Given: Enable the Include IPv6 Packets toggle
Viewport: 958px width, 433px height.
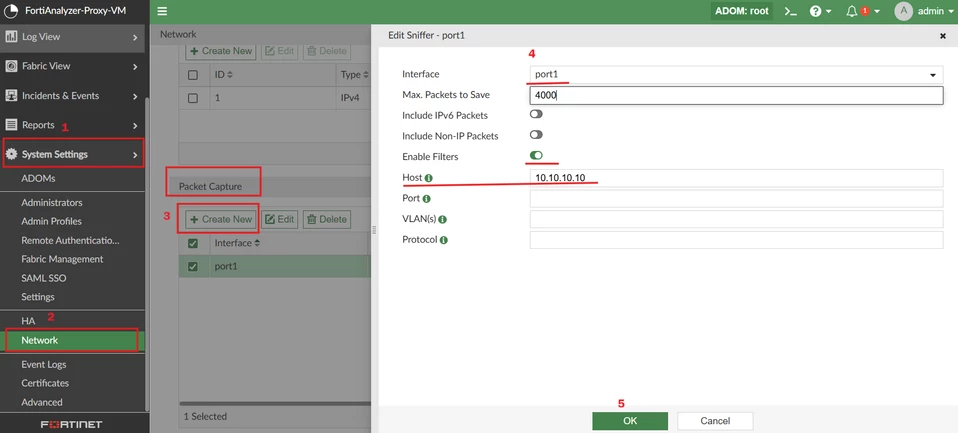Looking at the screenshot, I should 536,114.
